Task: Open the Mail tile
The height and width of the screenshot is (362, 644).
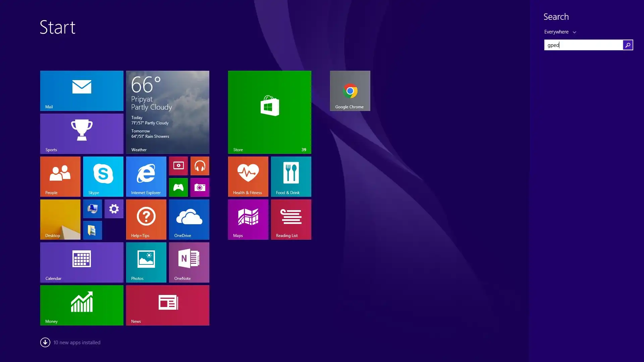Action: 82,90
